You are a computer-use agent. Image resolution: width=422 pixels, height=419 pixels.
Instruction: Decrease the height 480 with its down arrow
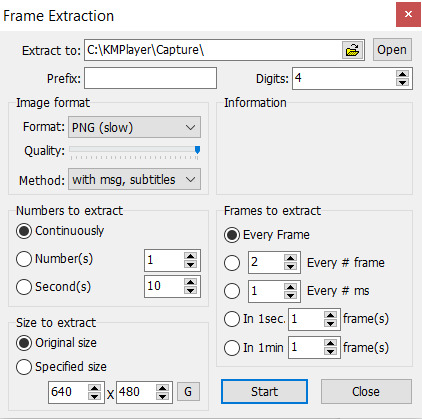click(x=163, y=396)
